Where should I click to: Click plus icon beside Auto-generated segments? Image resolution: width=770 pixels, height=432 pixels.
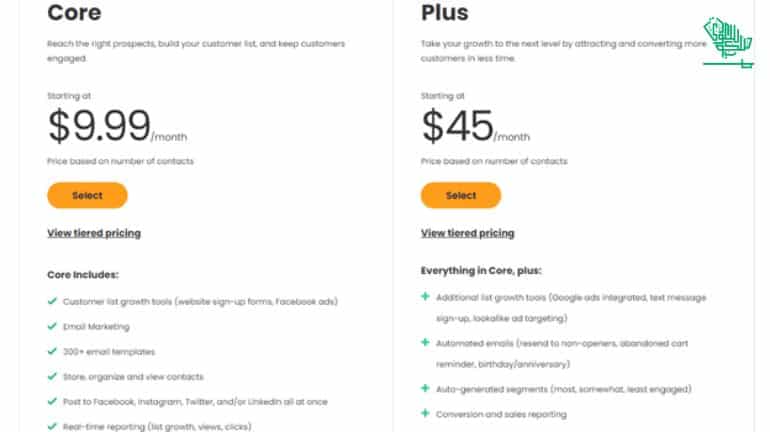425,388
